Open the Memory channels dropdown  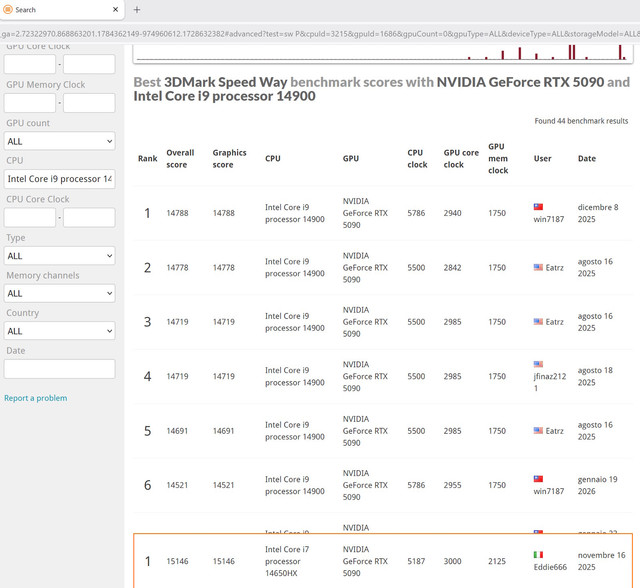60,293
